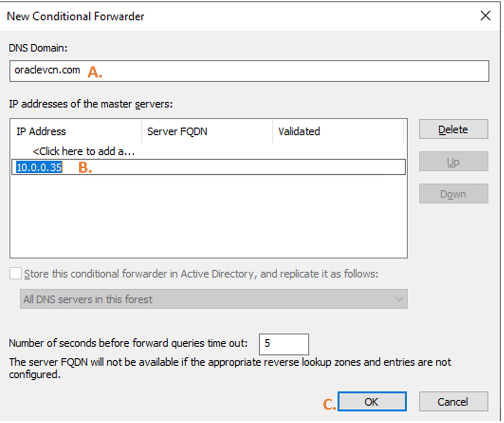Image resolution: width=504 pixels, height=423 pixels.
Task: Click the IP address entry 10.0.0.35
Action: click(38, 168)
